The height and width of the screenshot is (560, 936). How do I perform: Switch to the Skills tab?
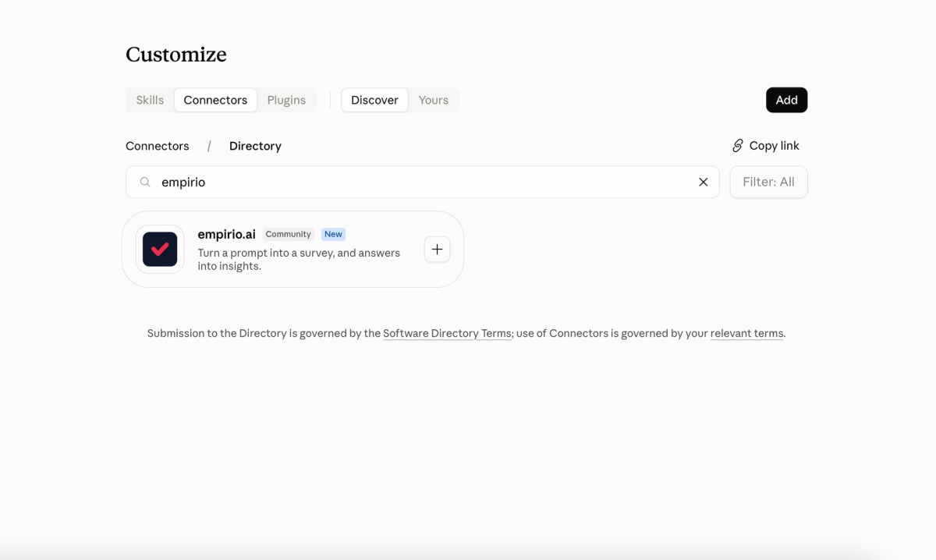pos(150,100)
